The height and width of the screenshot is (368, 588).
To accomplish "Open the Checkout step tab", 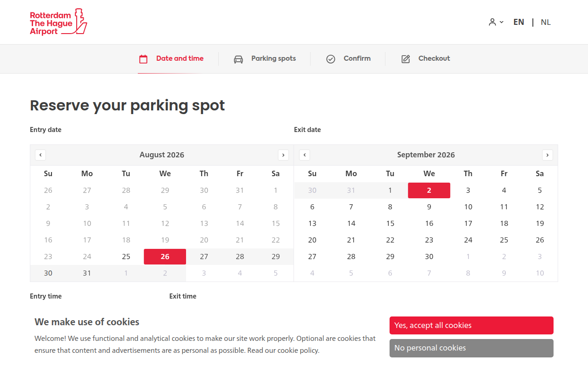I will [x=425, y=59].
